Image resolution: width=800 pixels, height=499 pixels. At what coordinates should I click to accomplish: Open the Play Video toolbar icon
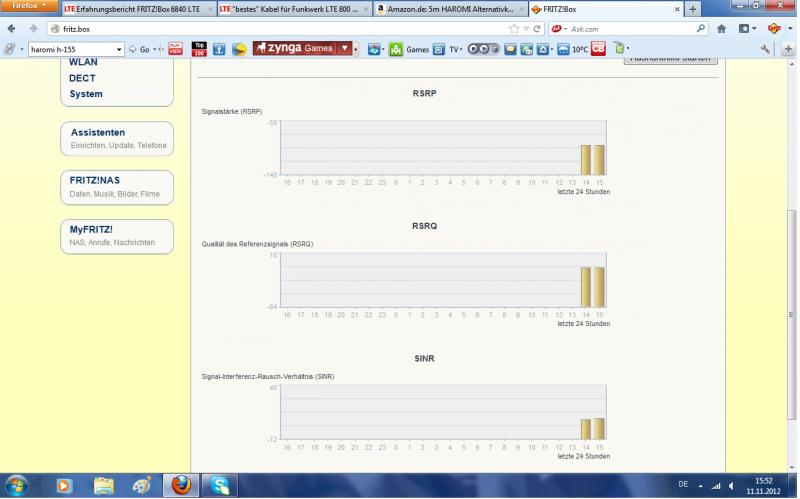(176, 49)
